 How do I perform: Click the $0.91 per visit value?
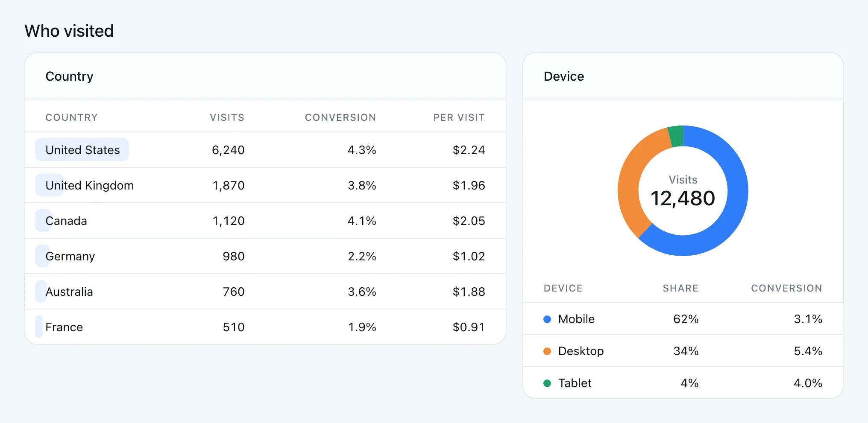pyautogui.click(x=469, y=327)
